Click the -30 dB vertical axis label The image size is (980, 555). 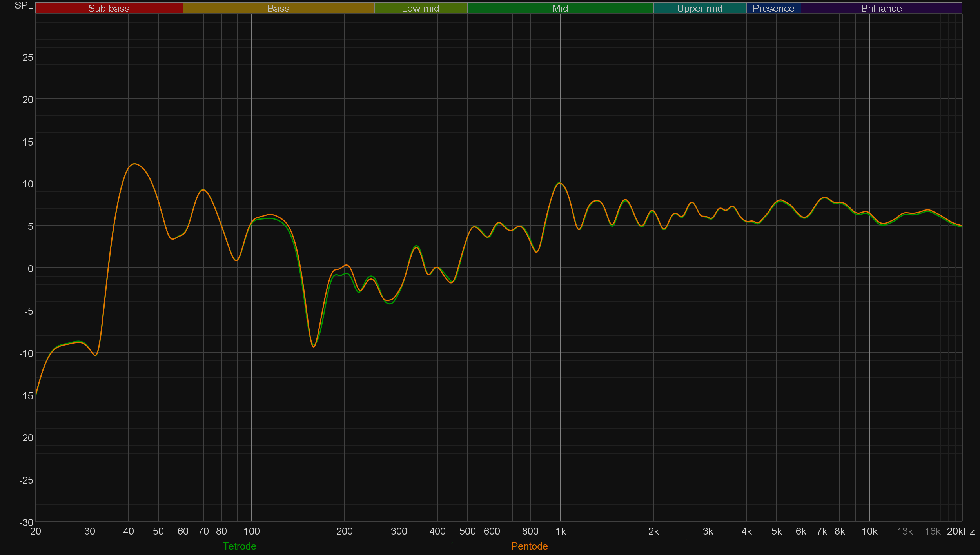(26, 522)
